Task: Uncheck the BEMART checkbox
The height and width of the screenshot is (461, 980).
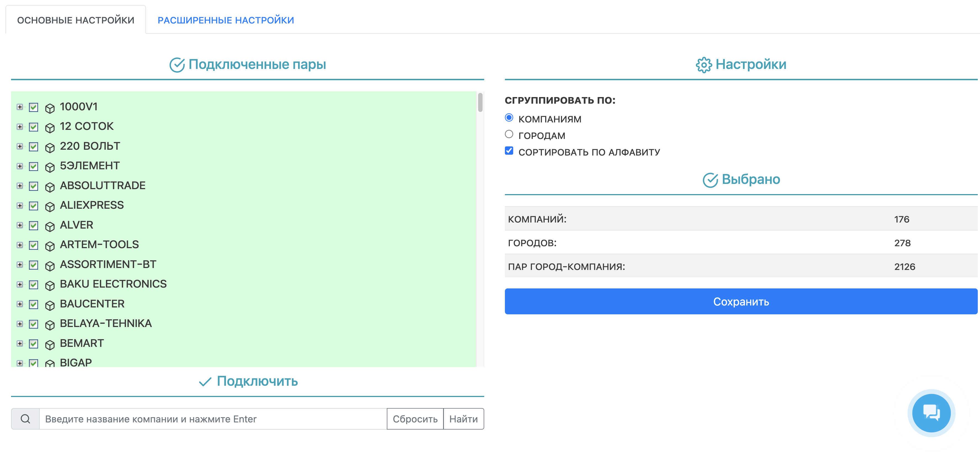Action: pyautogui.click(x=33, y=344)
